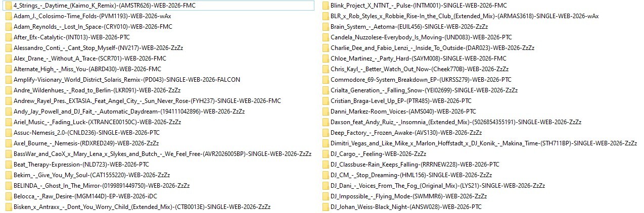
Task: Select Bisken_x_Antraxx Dont_You_Worry_Child folder name
Action: pyautogui.click(x=142, y=207)
